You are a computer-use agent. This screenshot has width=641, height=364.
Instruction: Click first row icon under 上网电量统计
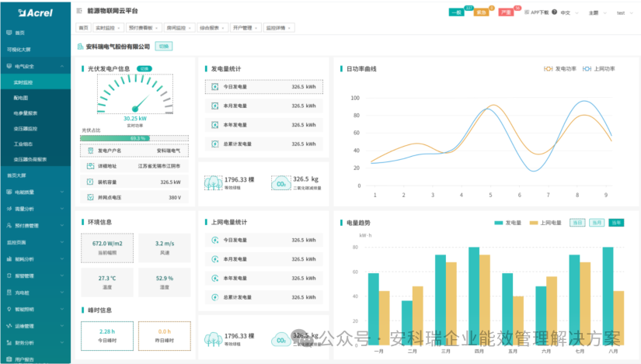point(214,240)
